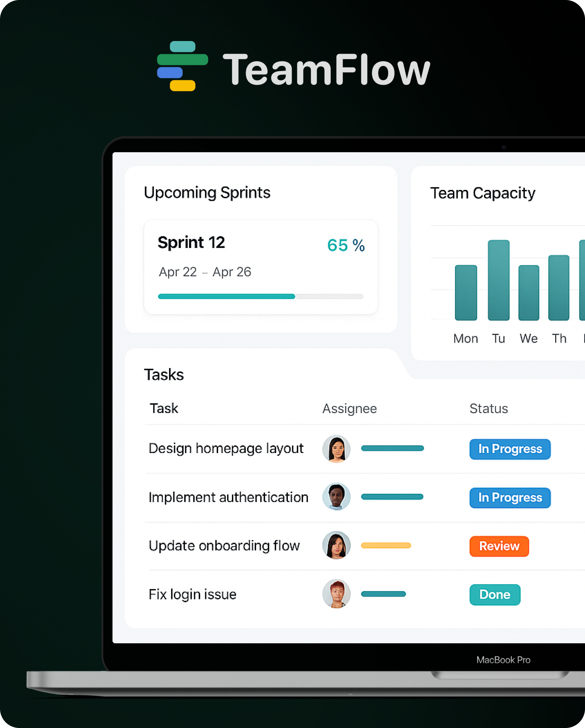Click the Done status badge
Image resolution: width=585 pixels, height=728 pixels.
(495, 595)
